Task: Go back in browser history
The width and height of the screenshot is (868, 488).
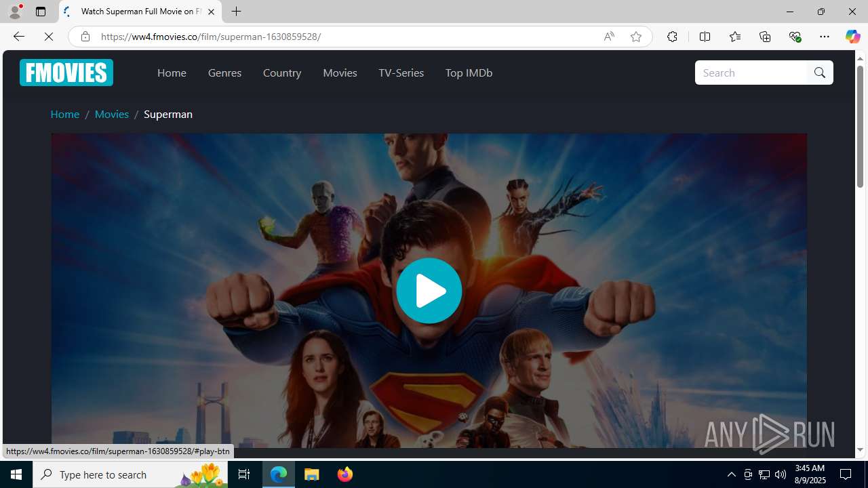Action: coord(18,37)
